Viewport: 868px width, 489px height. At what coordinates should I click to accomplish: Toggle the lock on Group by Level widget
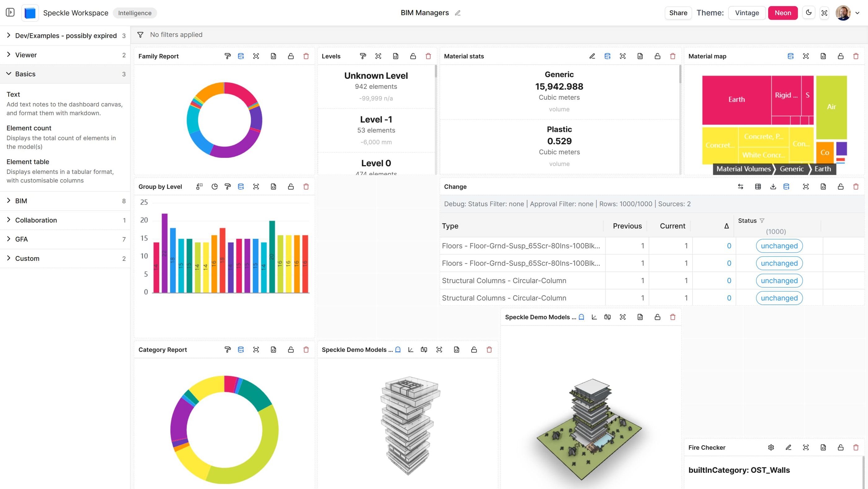[291, 186]
